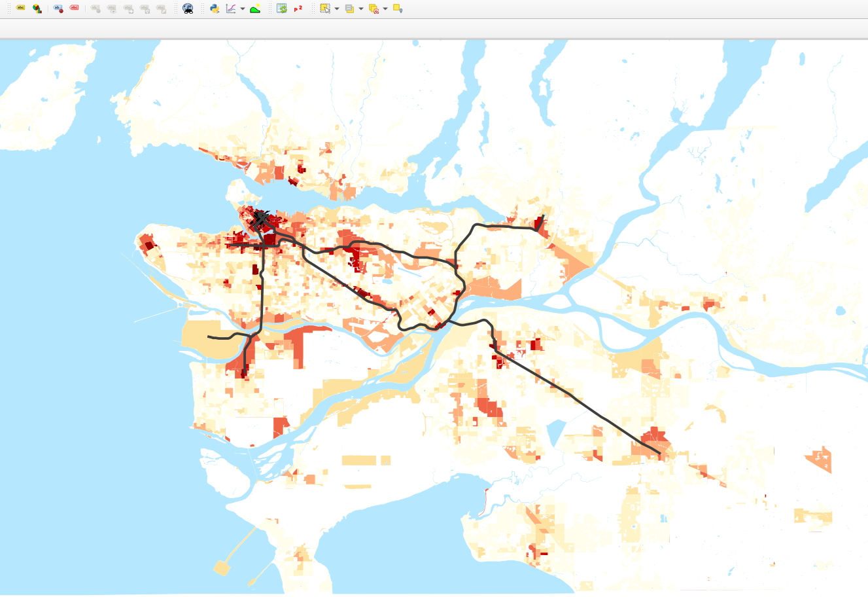Select the greyed Move Label tool
Viewport: 868px width, 597px height.
click(x=129, y=9)
